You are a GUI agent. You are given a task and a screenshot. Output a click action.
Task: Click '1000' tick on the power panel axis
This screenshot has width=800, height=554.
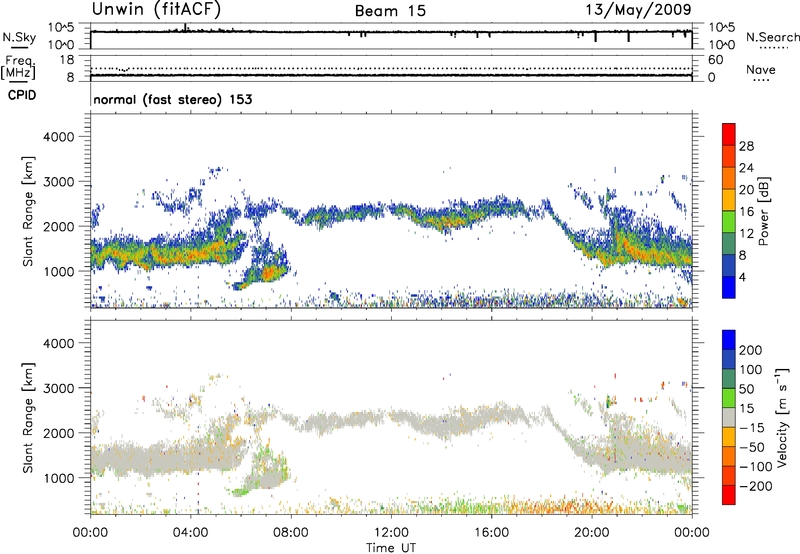[x=59, y=271]
